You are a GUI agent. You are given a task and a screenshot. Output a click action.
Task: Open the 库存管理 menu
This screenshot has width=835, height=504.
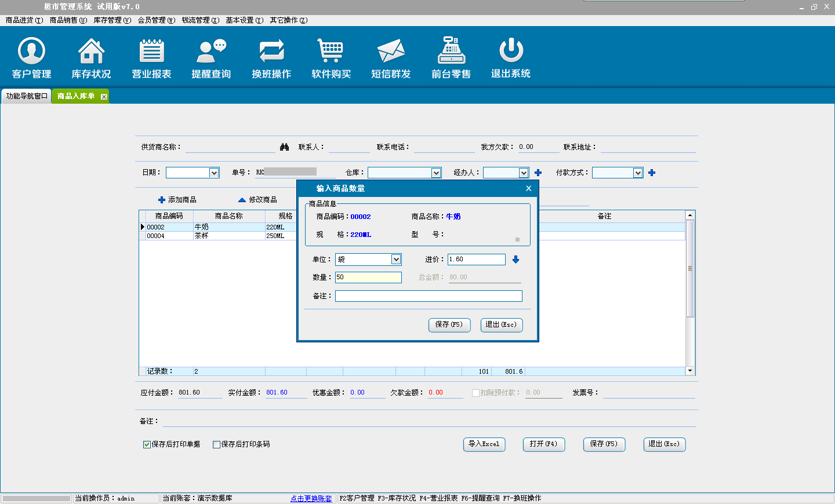coord(112,20)
